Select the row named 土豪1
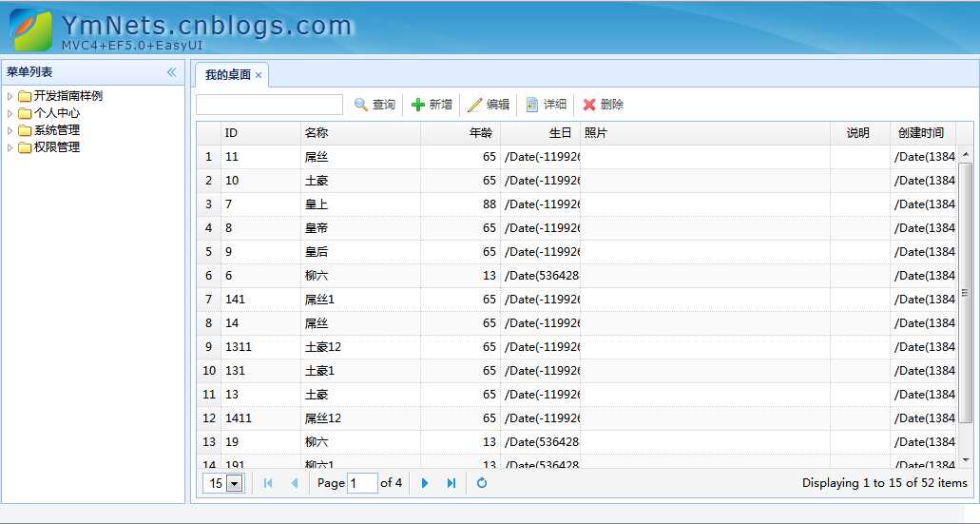Screen dimensions: 980x524 (x=576, y=371)
